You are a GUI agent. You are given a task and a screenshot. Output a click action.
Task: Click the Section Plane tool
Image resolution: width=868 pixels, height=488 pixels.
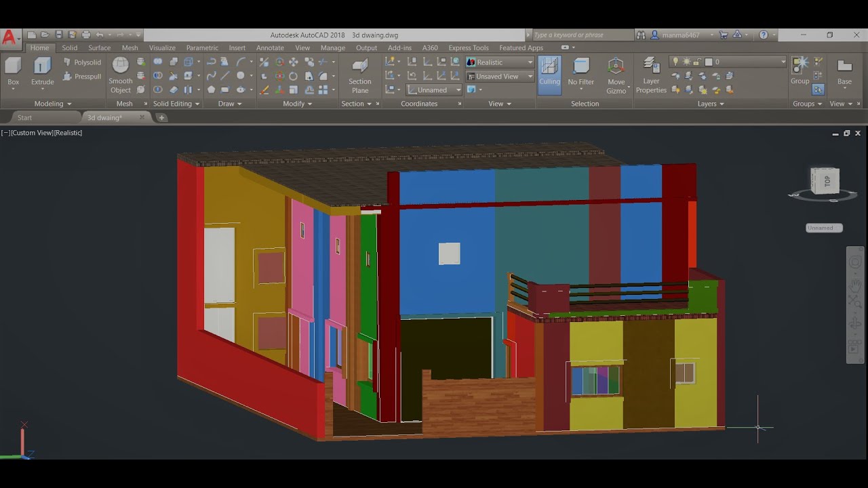[x=360, y=76]
